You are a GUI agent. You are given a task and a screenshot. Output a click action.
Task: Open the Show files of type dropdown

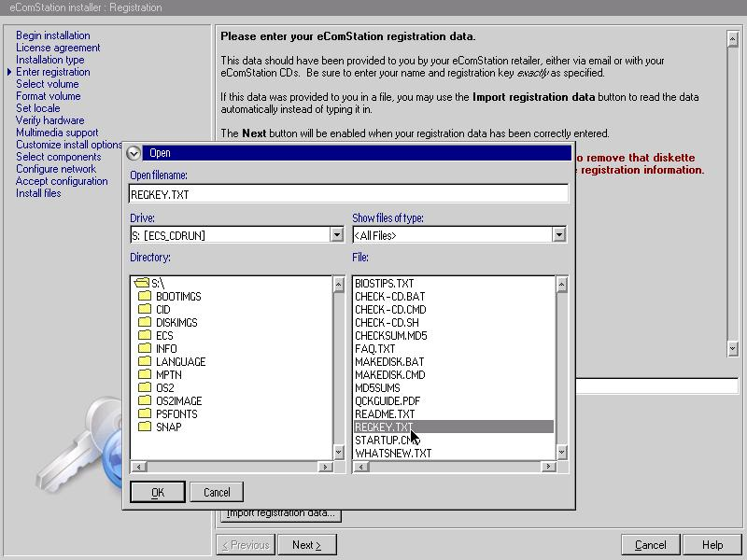point(558,235)
